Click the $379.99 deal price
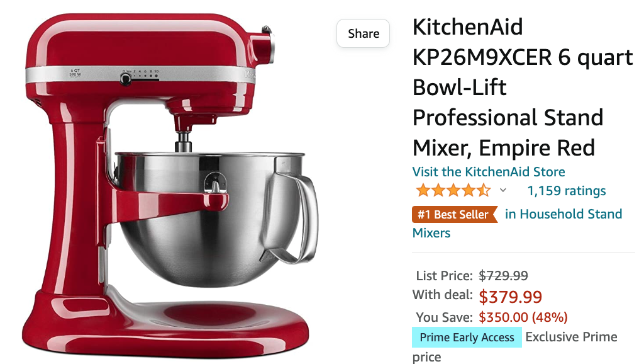 [511, 297]
